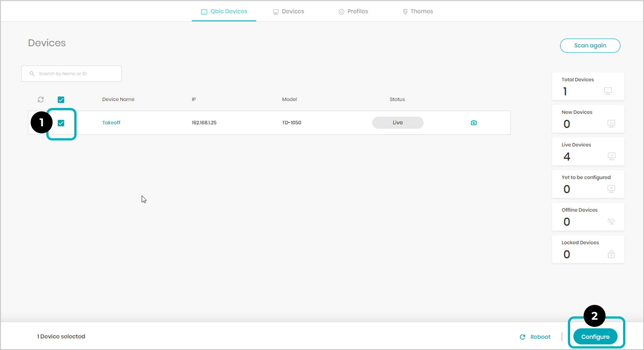644x350 pixels.
Task: Click the monitor icon in Total Devices card
Action: click(x=608, y=91)
